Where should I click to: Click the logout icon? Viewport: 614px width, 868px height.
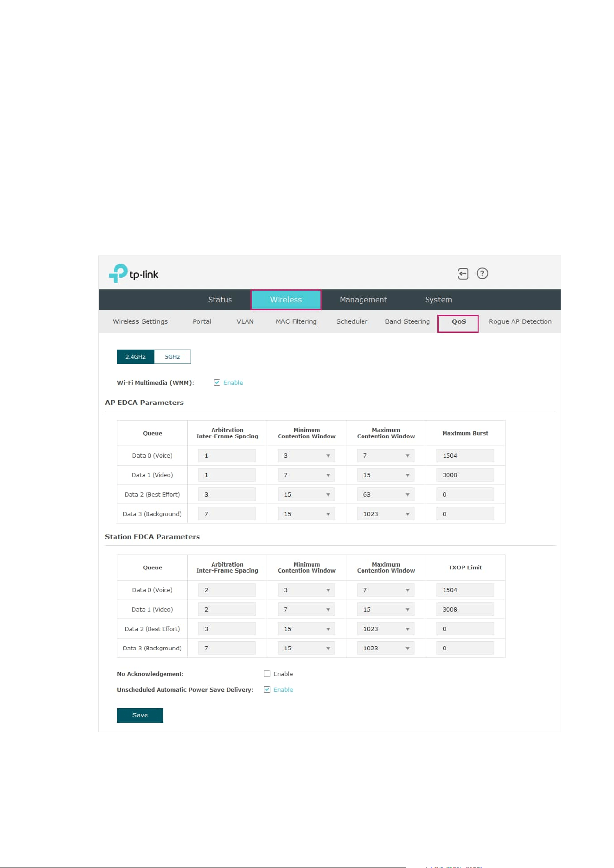463,274
